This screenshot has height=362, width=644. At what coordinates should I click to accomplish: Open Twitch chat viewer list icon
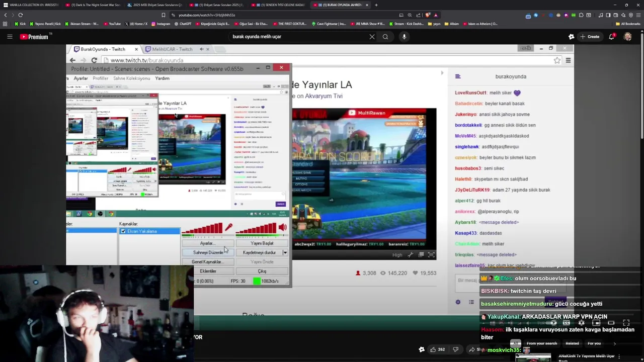471,302
